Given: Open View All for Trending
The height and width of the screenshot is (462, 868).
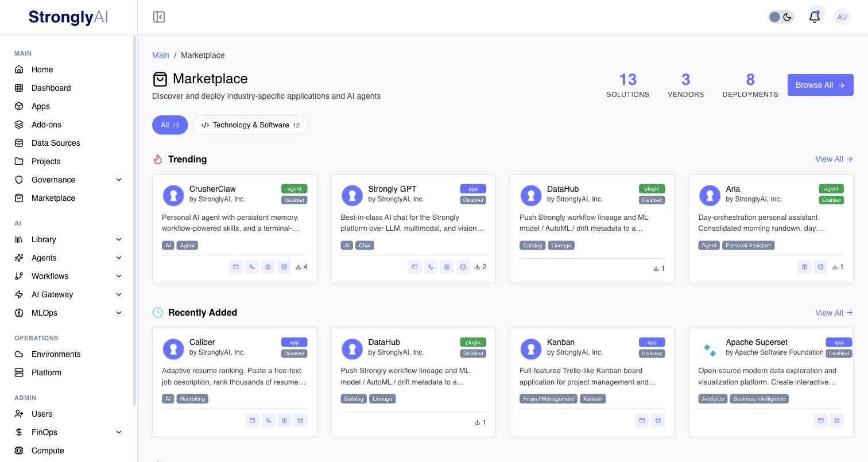Looking at the screenshot, I should pyautogui.click(x=834, y=159).
